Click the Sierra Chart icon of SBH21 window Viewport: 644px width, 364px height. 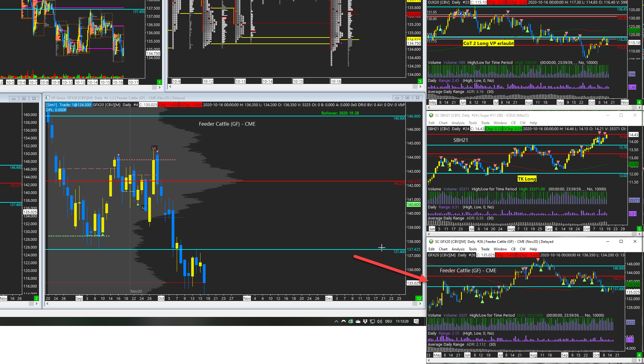pyautogui.click(x=431, y=115)
